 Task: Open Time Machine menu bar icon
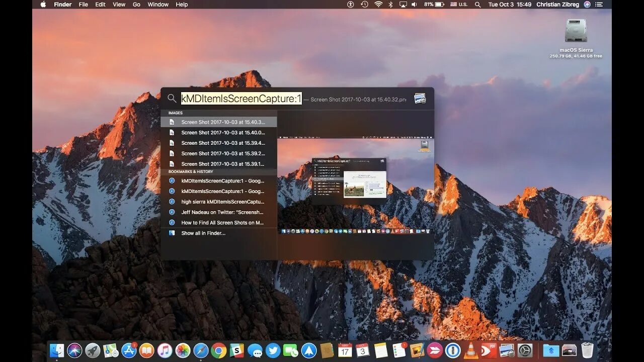coord(365,4)
